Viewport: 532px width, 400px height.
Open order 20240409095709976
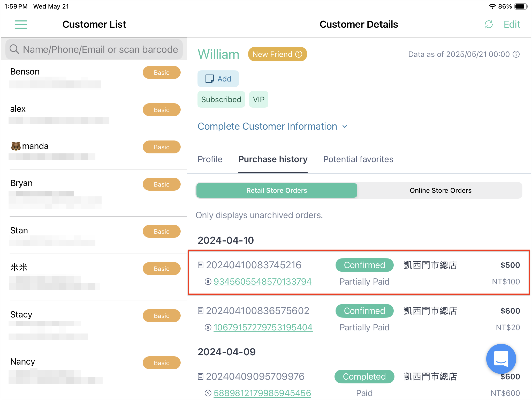point(255,377)
